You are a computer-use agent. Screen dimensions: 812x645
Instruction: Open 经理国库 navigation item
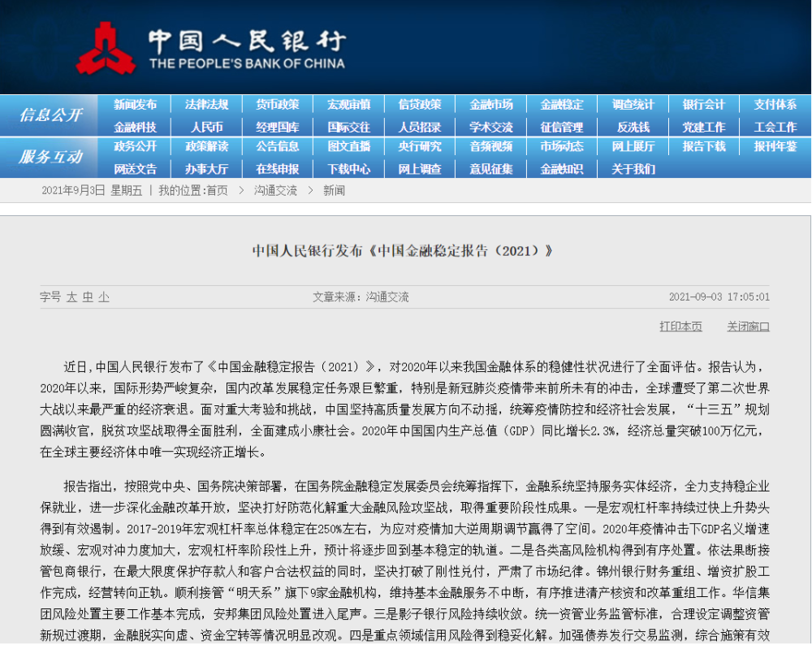click(x=278, y=127)
